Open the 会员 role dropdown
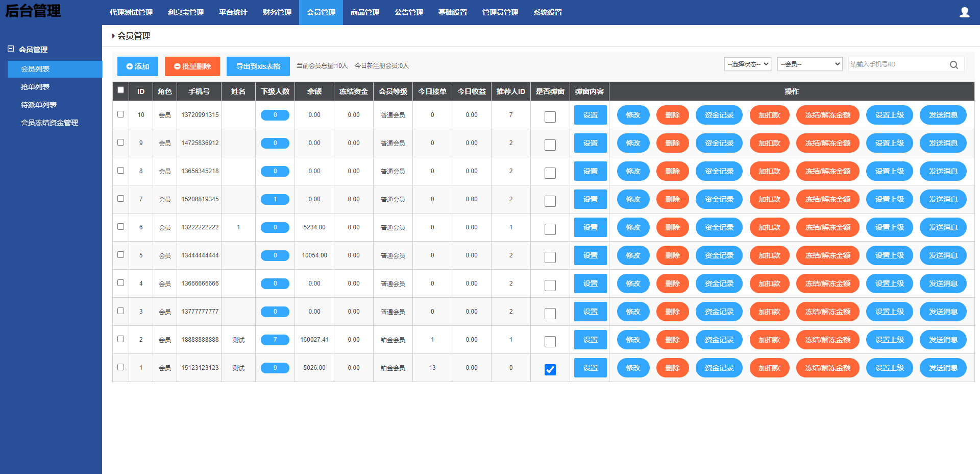 pyautogui.click(x=810, y=64)
